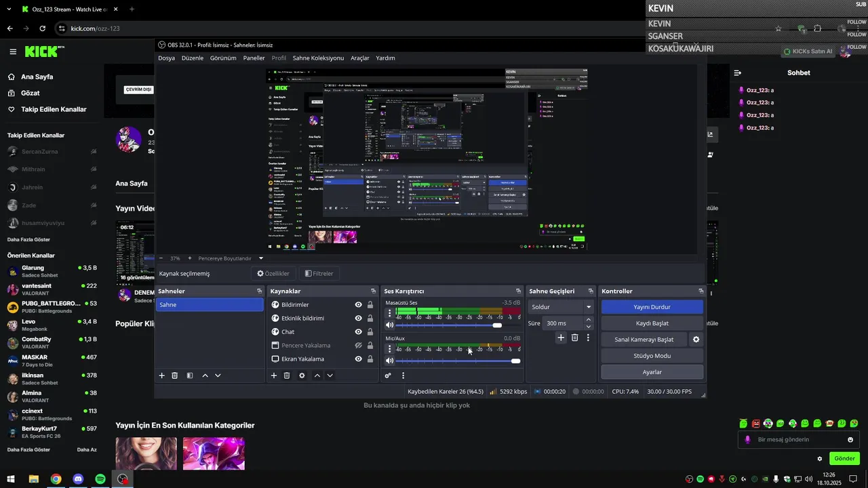Open Görünüm menu in OBS
This screenshot has height=488, width=868.
pos(223,58)
